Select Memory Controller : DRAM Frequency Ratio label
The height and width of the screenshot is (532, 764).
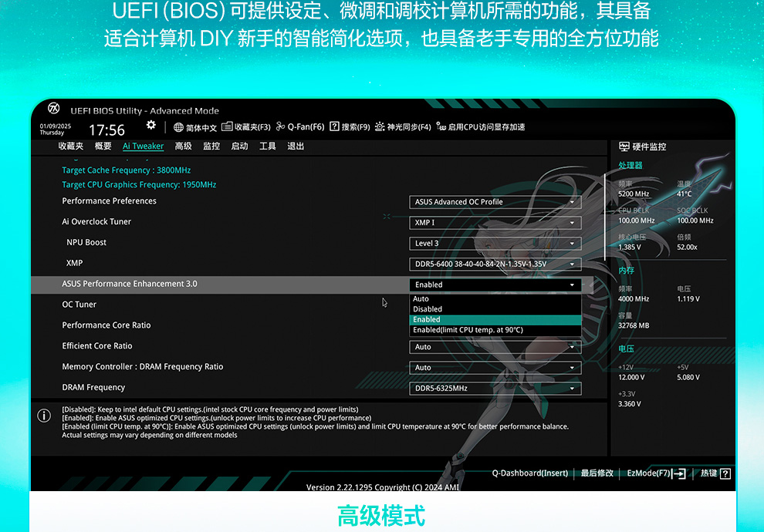pyautogui.click(x=142, y=366)
